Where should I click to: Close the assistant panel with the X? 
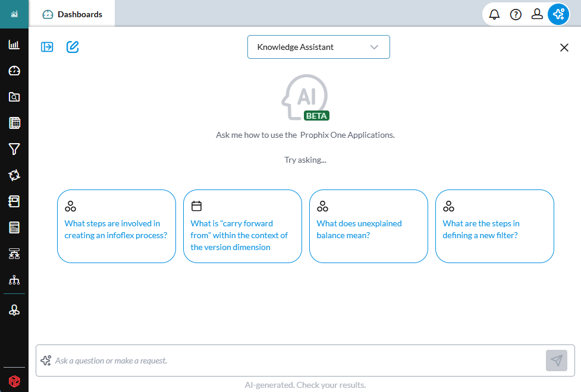[564, 48]
